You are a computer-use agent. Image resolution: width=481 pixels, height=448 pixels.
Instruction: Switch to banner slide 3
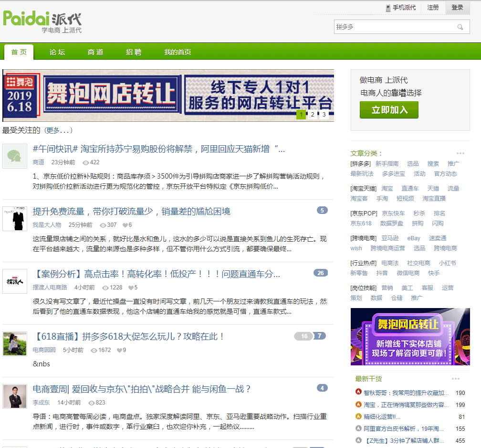coord(324,115)
